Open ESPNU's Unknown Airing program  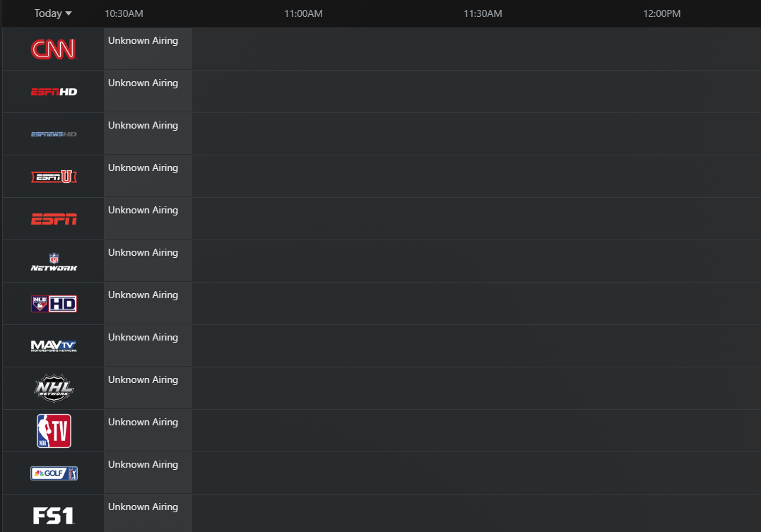pos(148,176)
